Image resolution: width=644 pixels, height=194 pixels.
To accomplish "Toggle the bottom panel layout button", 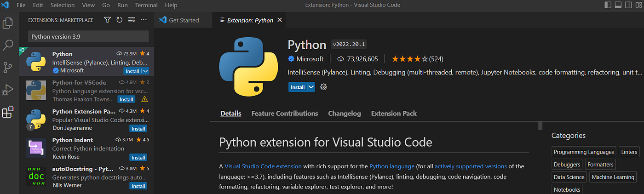I will pos(618,5).
